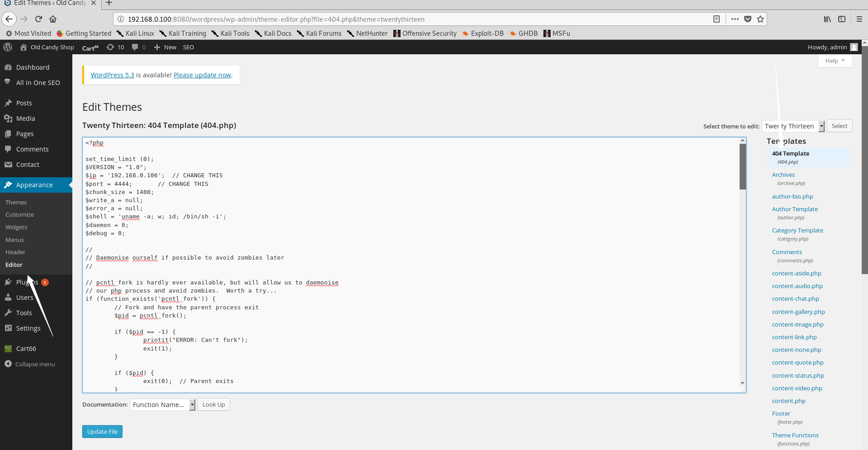Open the WordPress logo menu in admin bar
Image resolution: width=868 pixels, height=450 pixels.
click(8, 47)
